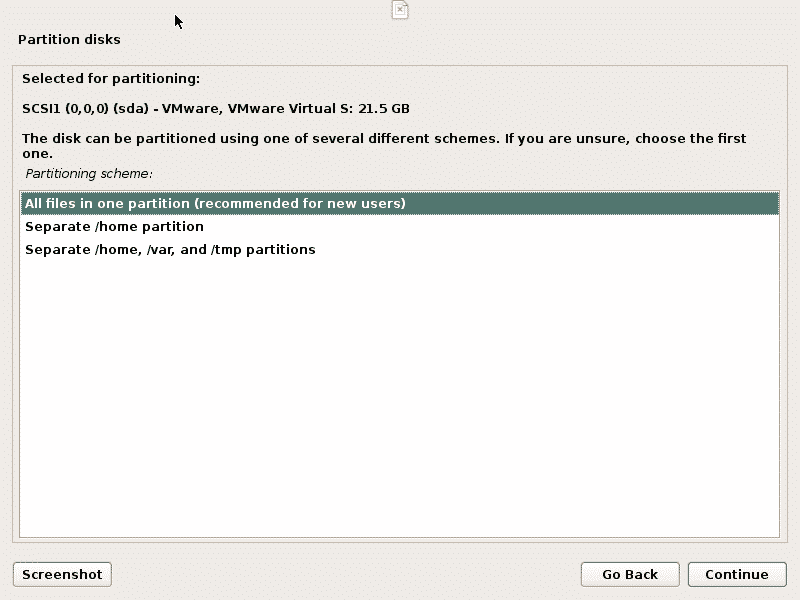This screenshot has height=600, width=800.
Task: Click the "Selected for partitioning:" label
Action: [x=111, y=78]
